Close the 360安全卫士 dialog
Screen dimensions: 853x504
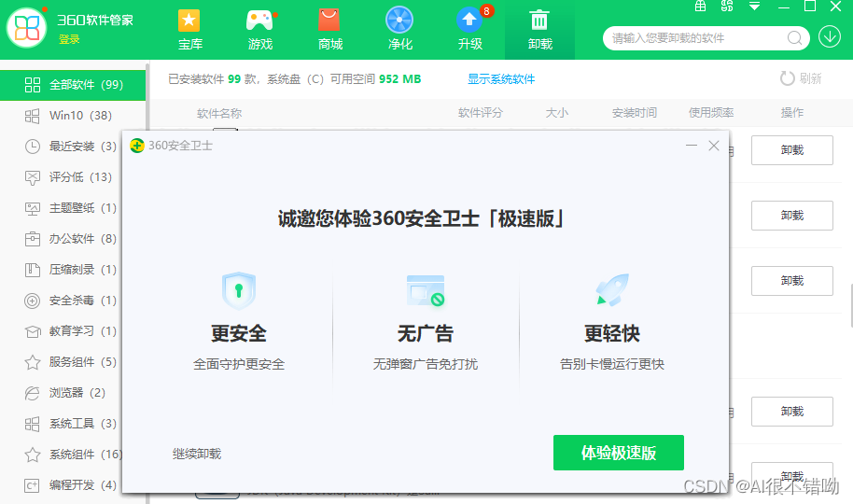click(x=714, y=146)
